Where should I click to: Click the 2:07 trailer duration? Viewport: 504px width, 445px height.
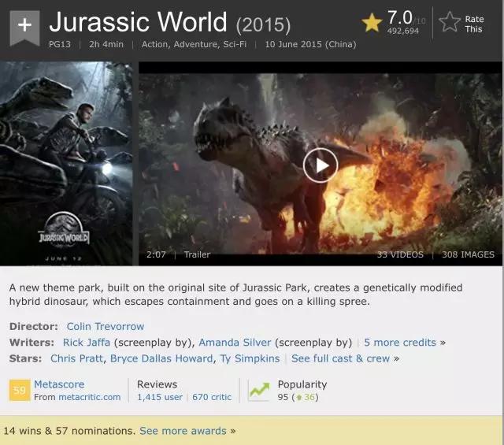156,254
